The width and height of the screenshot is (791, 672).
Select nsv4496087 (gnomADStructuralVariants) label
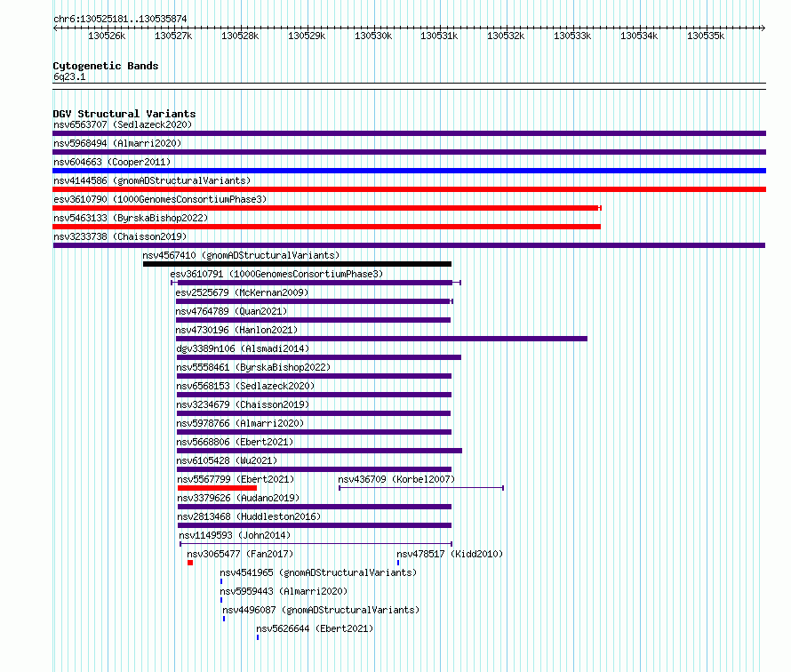coord(321,610)
